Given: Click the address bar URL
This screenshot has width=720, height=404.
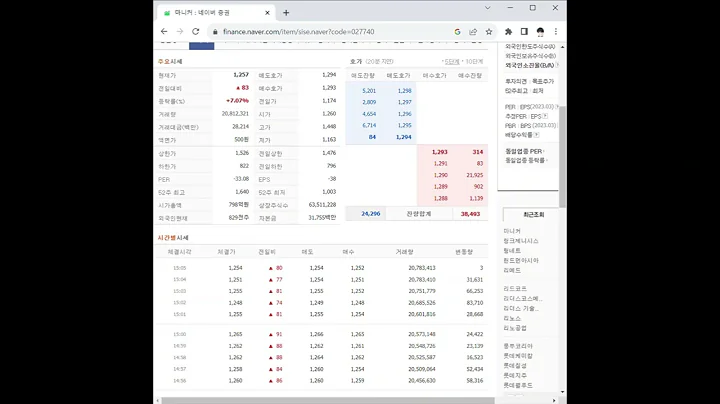Looking at the screenshot, I should click(x=298, y=32).
